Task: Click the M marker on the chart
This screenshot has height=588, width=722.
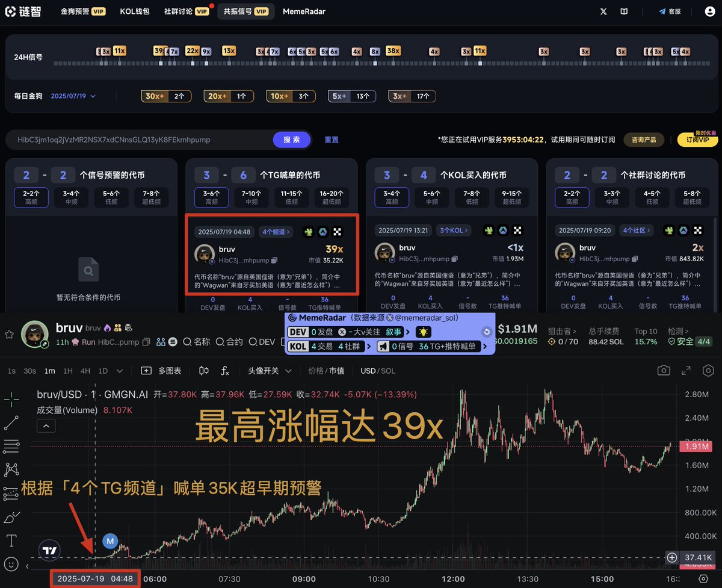Action: click(110, 541)
